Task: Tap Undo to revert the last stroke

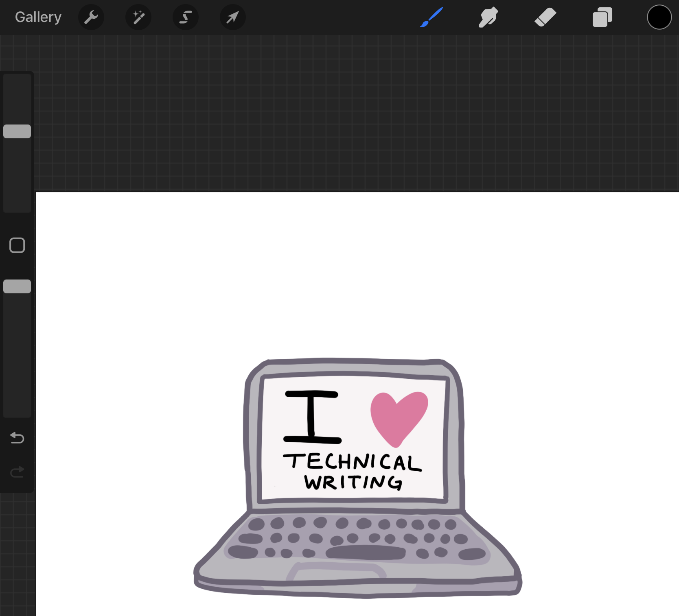Action: point(17,438)
